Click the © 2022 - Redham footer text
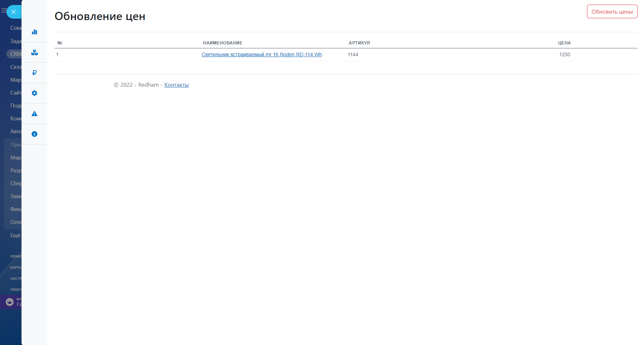 tap(136, 85)
